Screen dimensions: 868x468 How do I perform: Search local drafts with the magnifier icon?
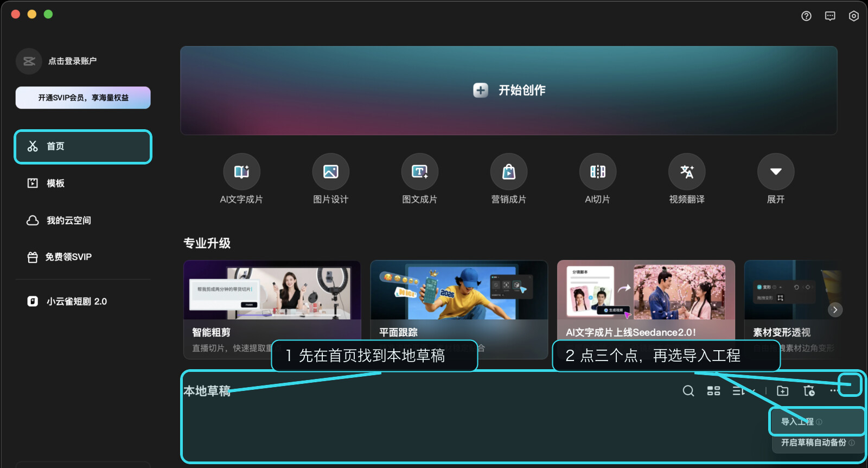point(688,391)
